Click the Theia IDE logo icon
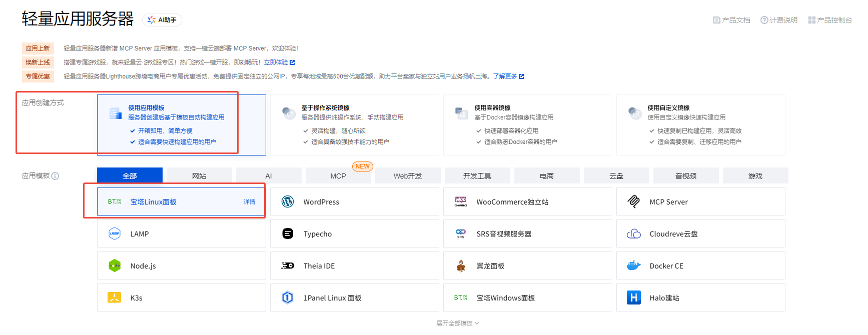This screenshot has width=868, height=335. (288, 265)
